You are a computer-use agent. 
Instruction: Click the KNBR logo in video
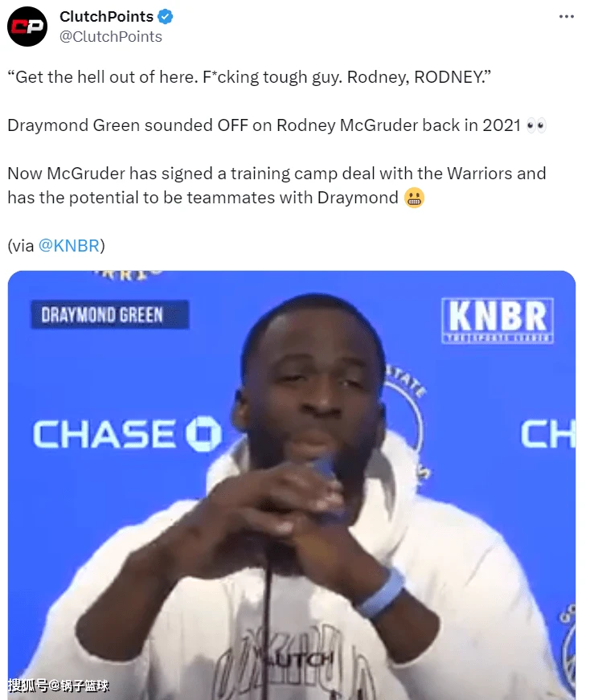tap(498, 321)
